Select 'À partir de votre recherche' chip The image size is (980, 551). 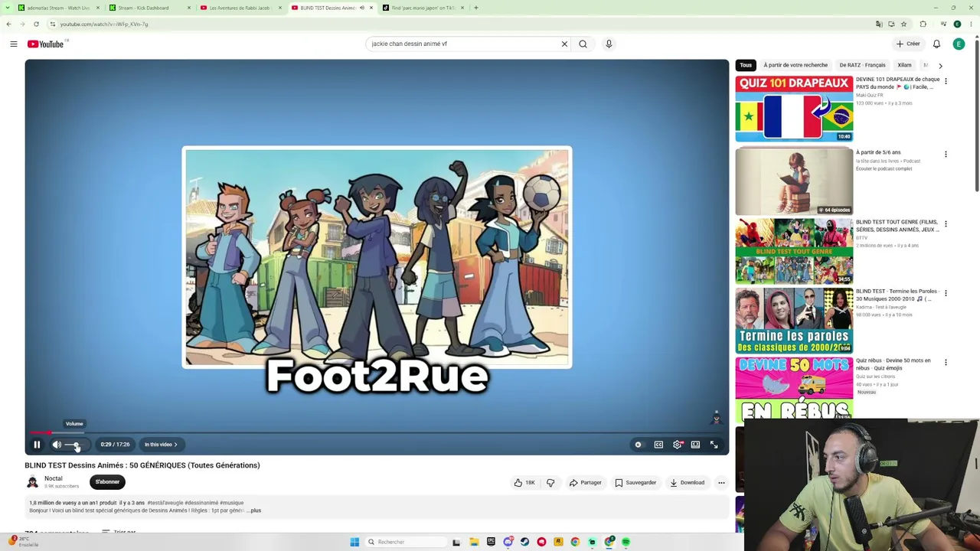(795, 65)
